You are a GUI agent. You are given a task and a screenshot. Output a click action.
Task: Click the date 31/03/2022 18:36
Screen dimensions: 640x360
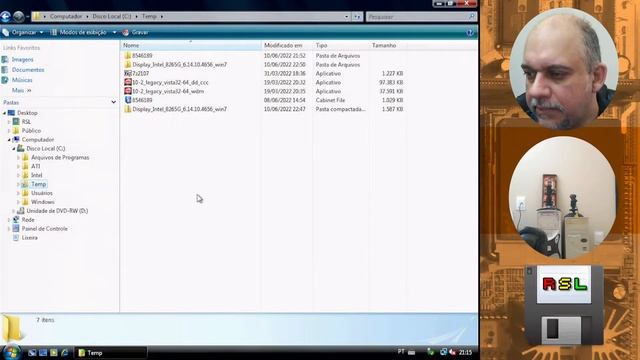point(284,73)
